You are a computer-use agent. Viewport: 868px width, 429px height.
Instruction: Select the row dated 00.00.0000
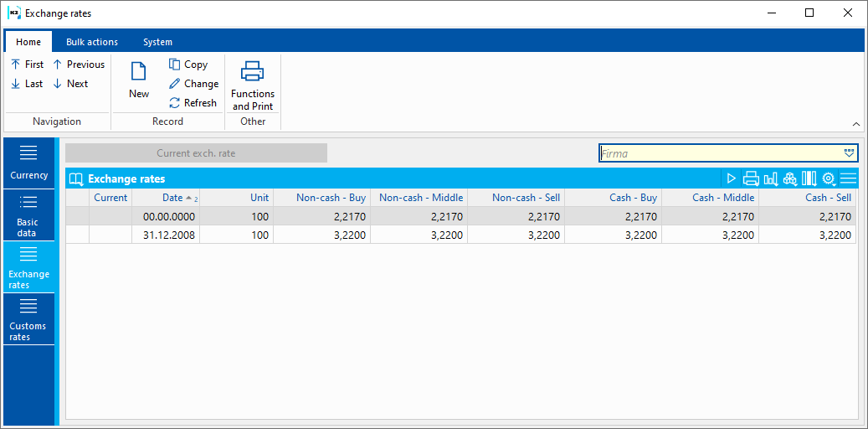coord(460,216)
